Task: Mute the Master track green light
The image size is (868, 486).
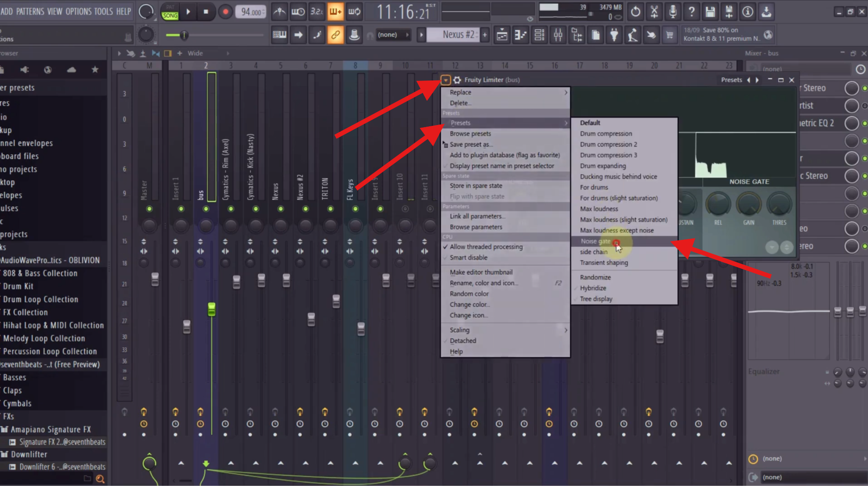Action: tap(149, 209)
